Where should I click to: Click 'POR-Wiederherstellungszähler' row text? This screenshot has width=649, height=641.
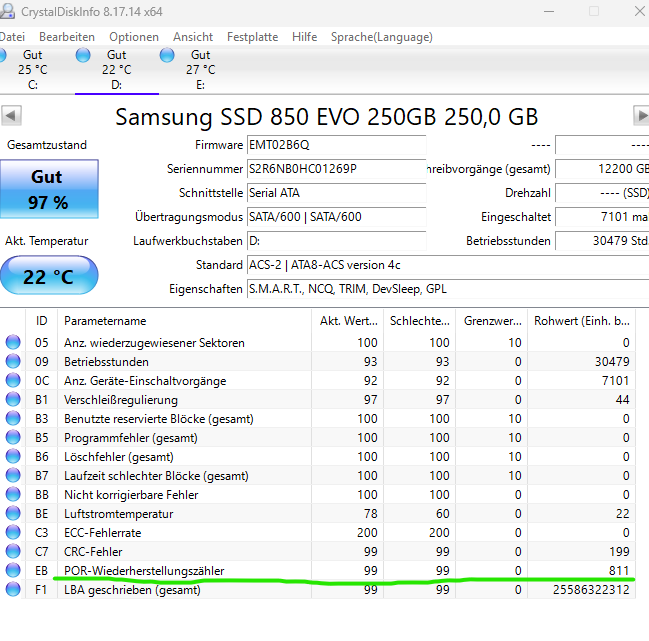tap(144, 571)
